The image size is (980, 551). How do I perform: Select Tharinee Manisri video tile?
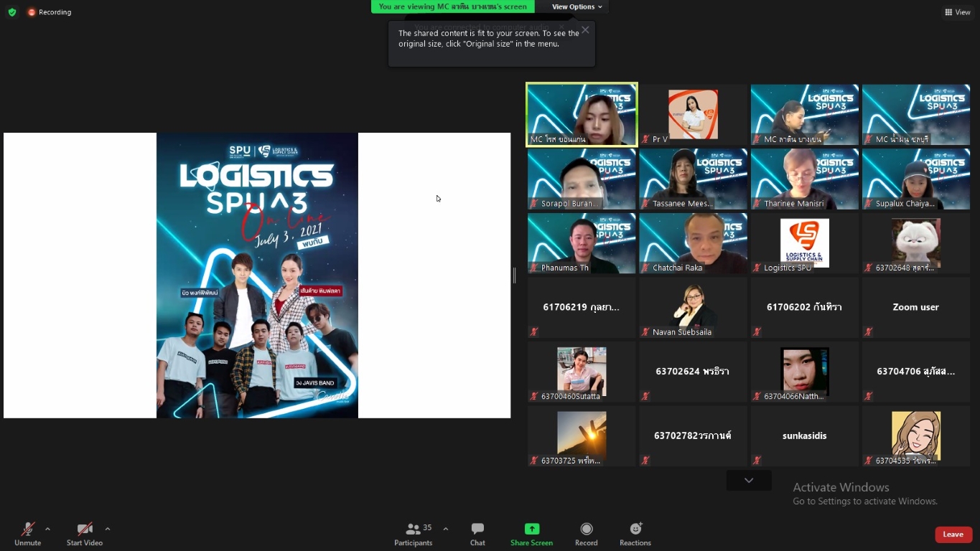(805, 179)
